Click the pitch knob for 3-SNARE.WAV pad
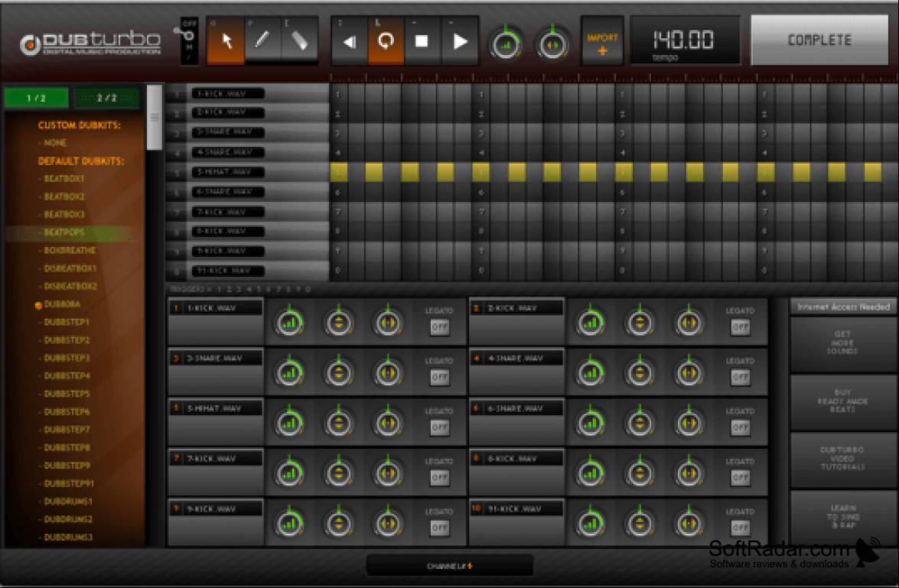The image size is (899, 588). (x=339, y=373)
